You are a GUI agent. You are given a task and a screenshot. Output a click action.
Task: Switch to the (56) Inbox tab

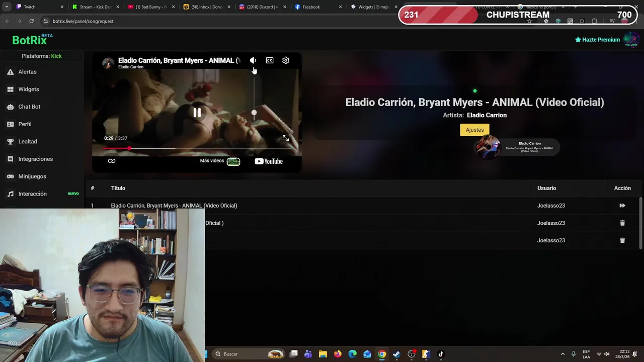[206, 7]
